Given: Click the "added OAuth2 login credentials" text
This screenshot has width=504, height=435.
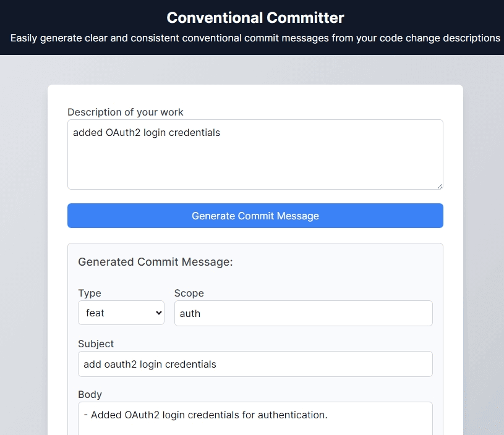Looking at the screenshot, I should pyautogui.click(x=147, y=132).
